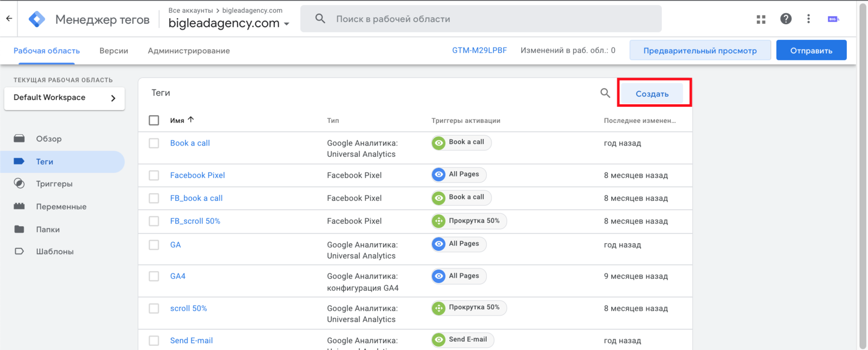Click the All Pages trigger chip in Facebook Pixel row
Image resolution: width=868 pixels, height=350 pixels.
click(x=459, y=174)
